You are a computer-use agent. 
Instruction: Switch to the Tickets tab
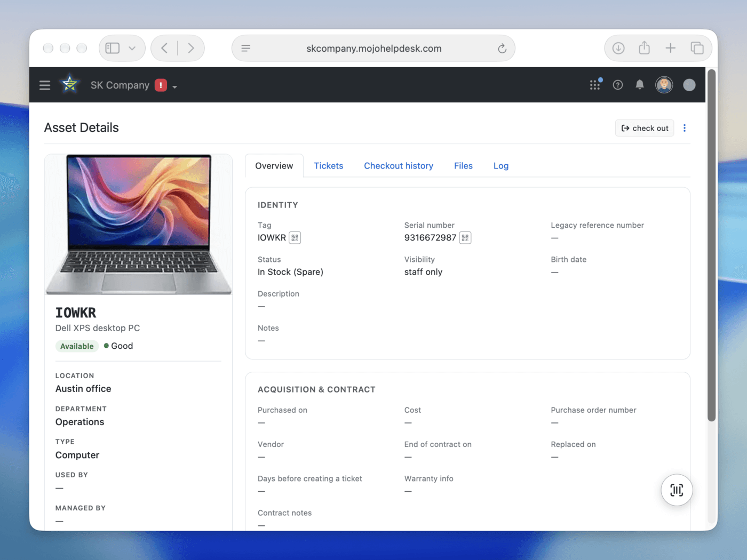coord(329,166)
